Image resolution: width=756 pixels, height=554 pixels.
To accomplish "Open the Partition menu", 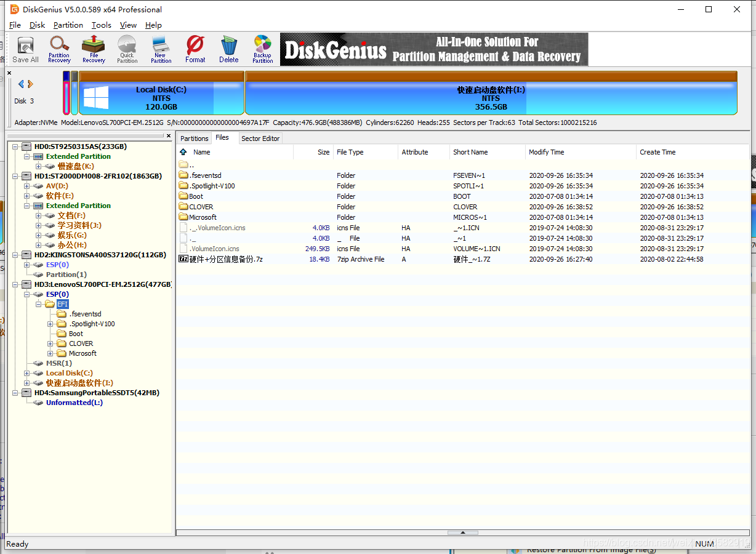I will click(68, 25).
